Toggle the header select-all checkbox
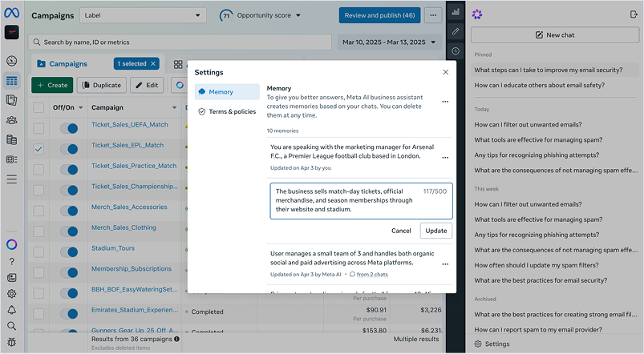 [38, 107]
